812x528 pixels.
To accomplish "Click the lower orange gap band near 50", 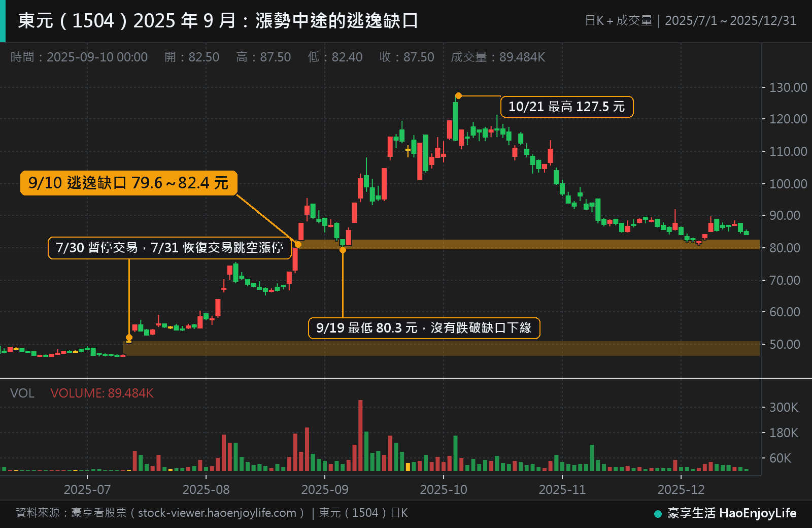I will click(x=441, y=348).
